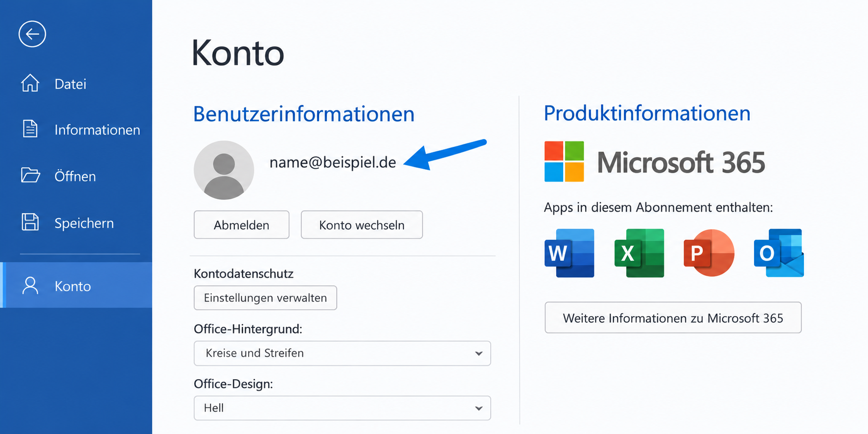
Task: Expand the Office-Design dropdown showing Hell
Action: [x=343, y=408]
